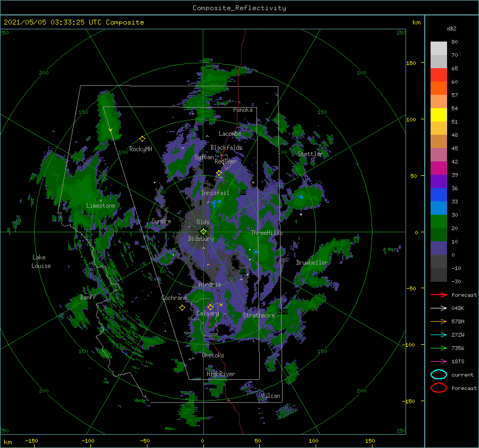Screen dimensions: 479x448
Task: Click the HighRiver city label
Action: coord(221,374)
